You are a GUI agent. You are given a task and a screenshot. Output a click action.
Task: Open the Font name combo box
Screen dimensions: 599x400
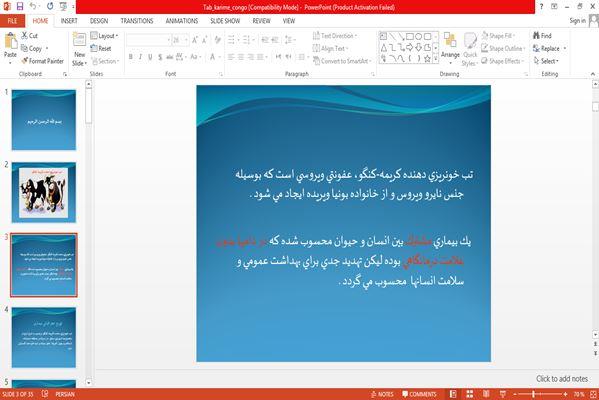click(148, 40)
